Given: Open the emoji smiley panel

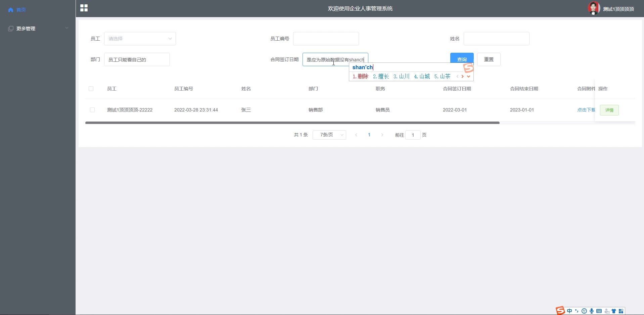Looking at the screenshot, I should (x=584, y=311).
